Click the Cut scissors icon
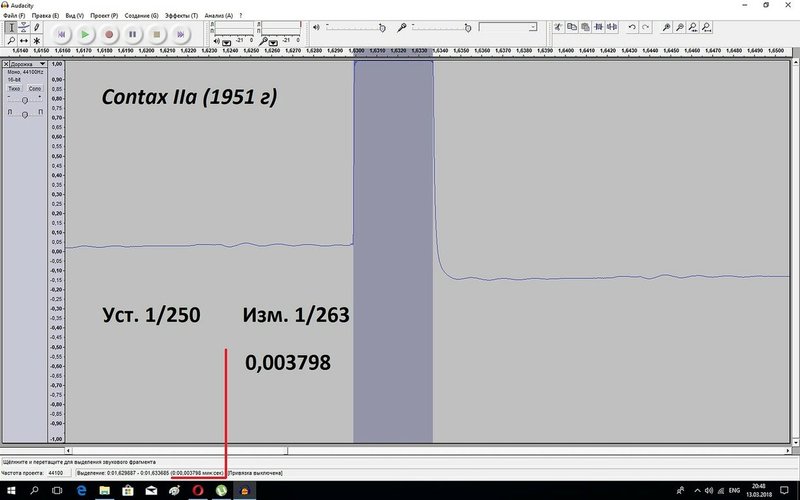Screen dimensions: 800x500 click(x=559, y=27)
